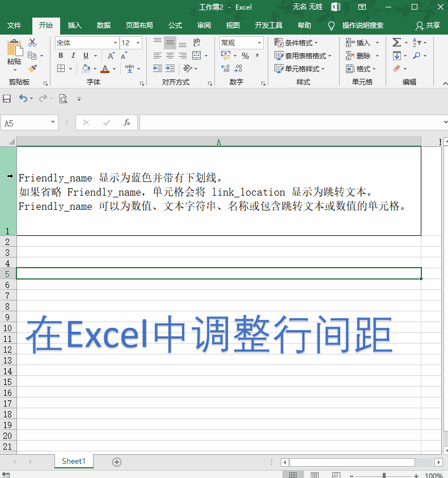This screenshot has width=448, height=478.
Task: Increase indent
Action: tap(170, 68)
